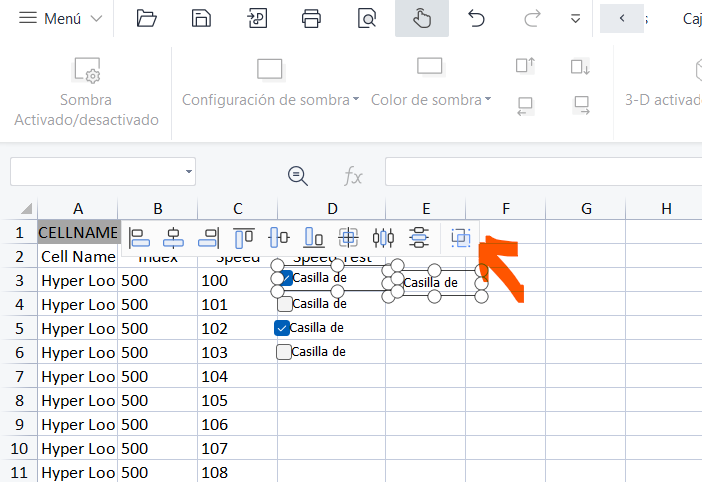The width and height of the screenshot is (702, 482).
Task: Align objects left icon
Action: (139, 238)
